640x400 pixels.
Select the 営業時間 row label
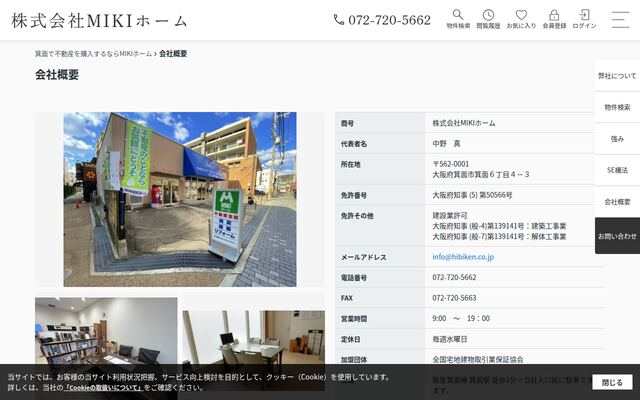354,319
